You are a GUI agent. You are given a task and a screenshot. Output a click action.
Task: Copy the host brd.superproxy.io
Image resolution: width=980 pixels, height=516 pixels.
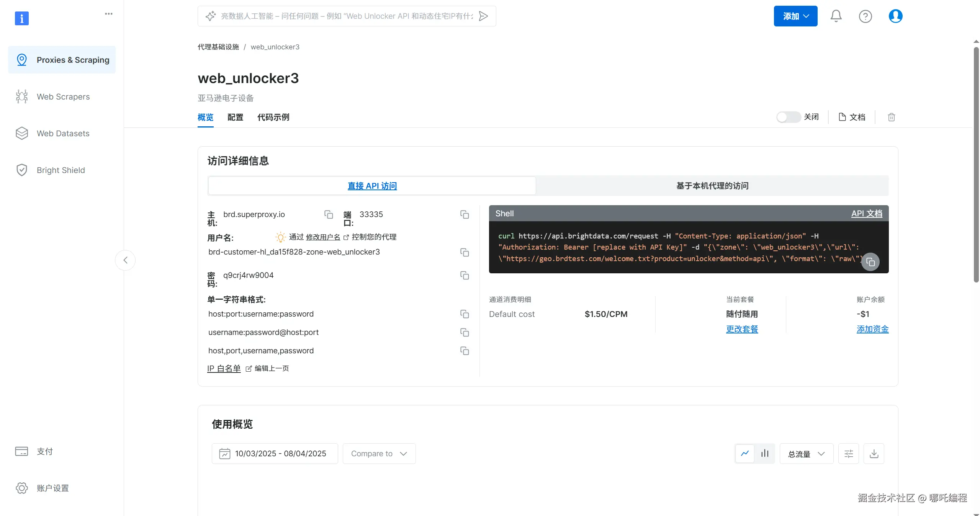329,214
